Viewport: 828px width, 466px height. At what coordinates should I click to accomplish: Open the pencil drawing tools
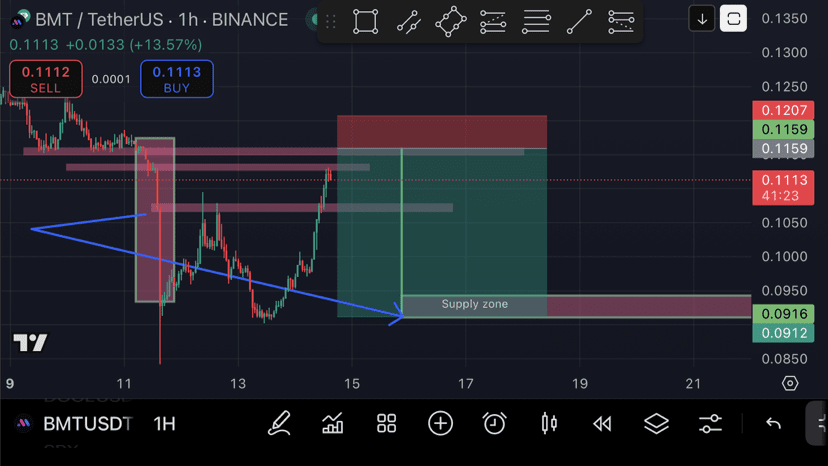click(279, 423)
